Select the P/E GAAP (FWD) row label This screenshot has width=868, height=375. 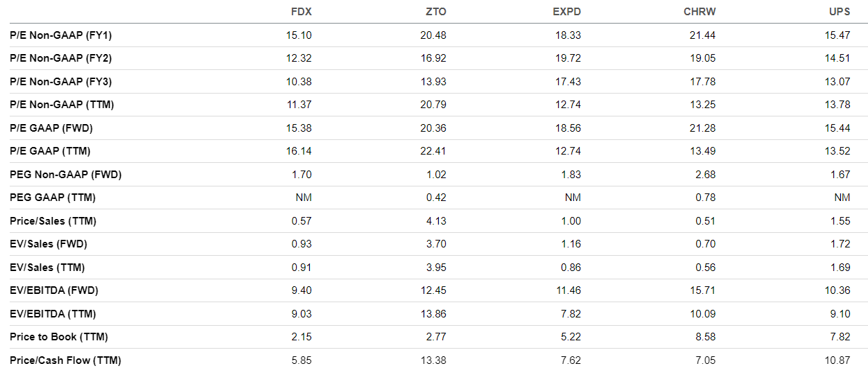click(x=51, y=128)
